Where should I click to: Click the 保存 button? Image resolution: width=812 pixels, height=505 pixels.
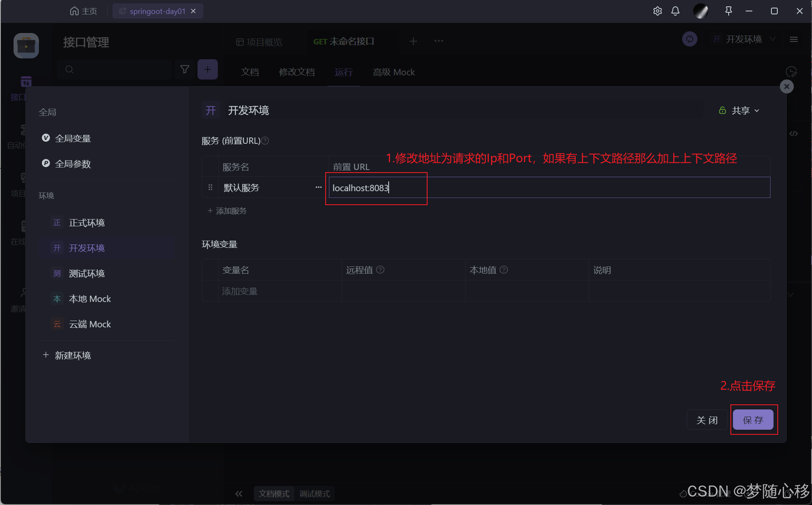pos(753,420)
